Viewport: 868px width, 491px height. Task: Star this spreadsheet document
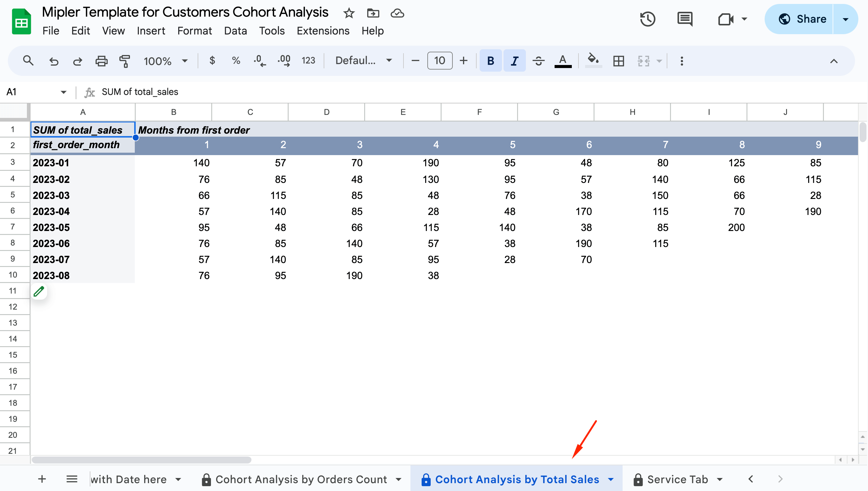pyautogui.click(x=348, y=14)
